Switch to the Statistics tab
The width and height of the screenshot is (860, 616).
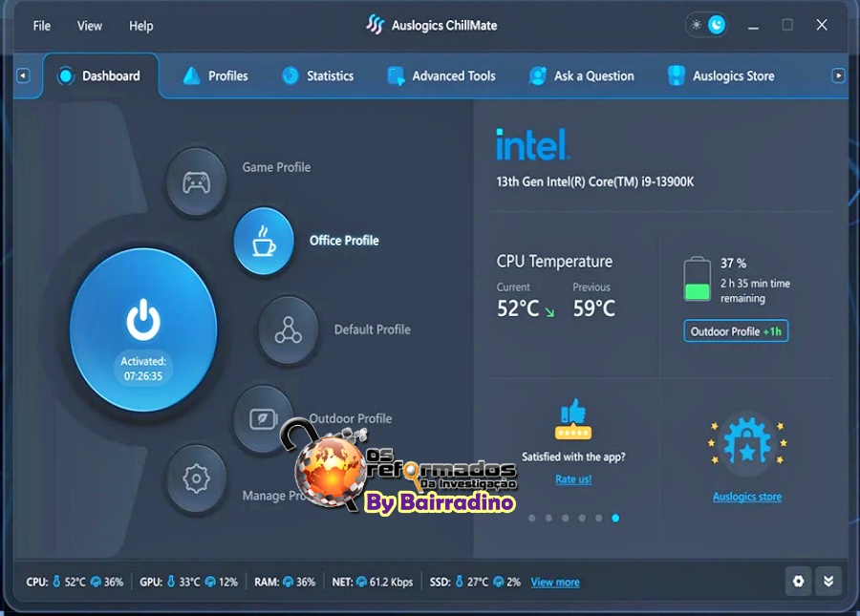coord(317,75)
